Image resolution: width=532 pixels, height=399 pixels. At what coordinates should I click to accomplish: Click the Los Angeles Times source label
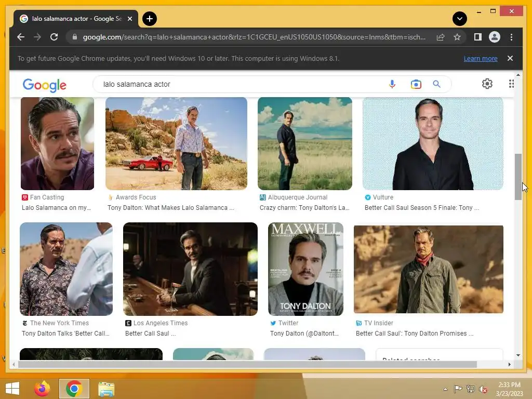(x=161, y=323)
